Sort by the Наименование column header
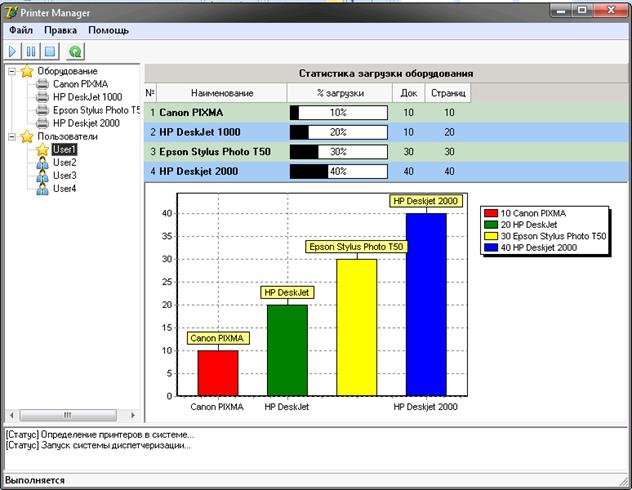The width and height of the screenshot is (632, 490). coord(222,93)
